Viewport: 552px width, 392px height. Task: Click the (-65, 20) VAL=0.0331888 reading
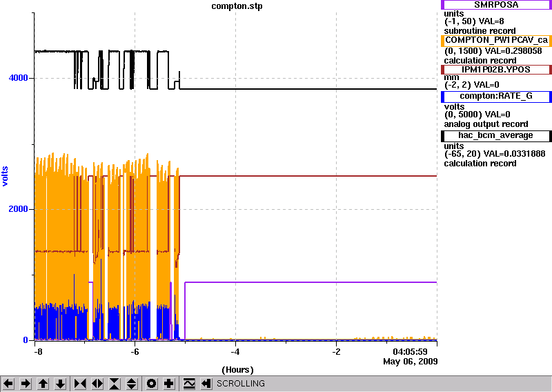pos(495,154)
